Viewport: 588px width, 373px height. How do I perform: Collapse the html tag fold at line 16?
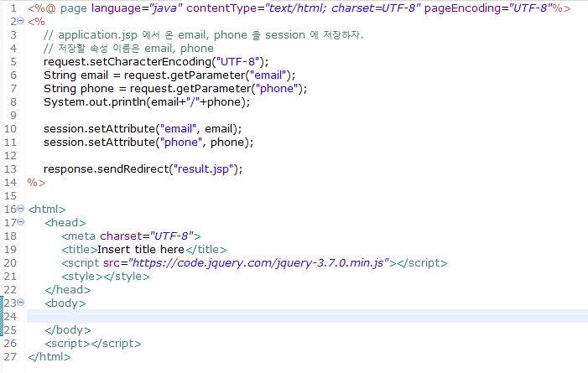coord(21,209)
